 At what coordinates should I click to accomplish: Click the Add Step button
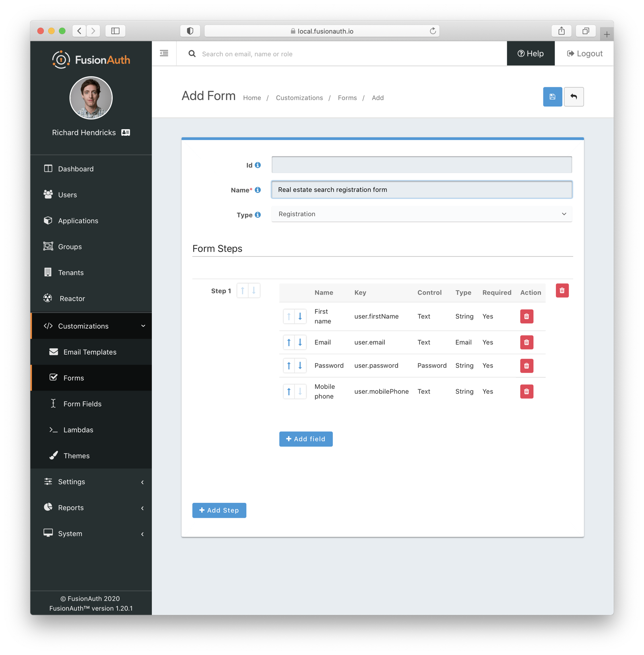coord(219,510)
